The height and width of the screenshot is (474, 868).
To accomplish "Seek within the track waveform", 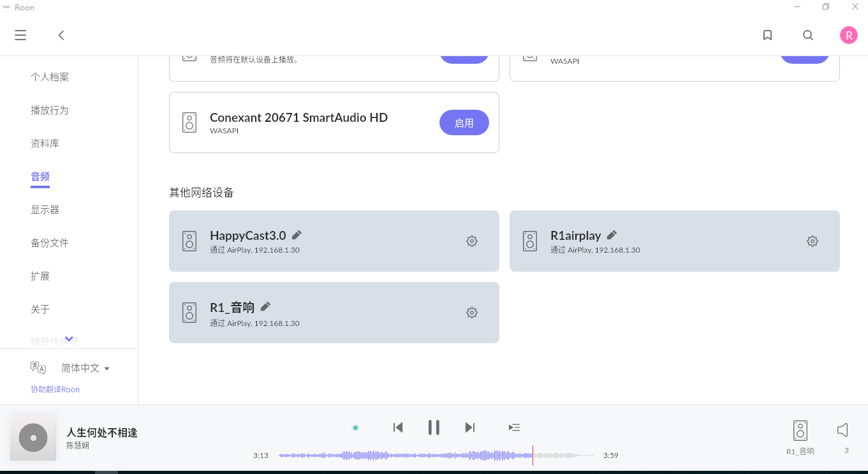I will tap(436, 455).
